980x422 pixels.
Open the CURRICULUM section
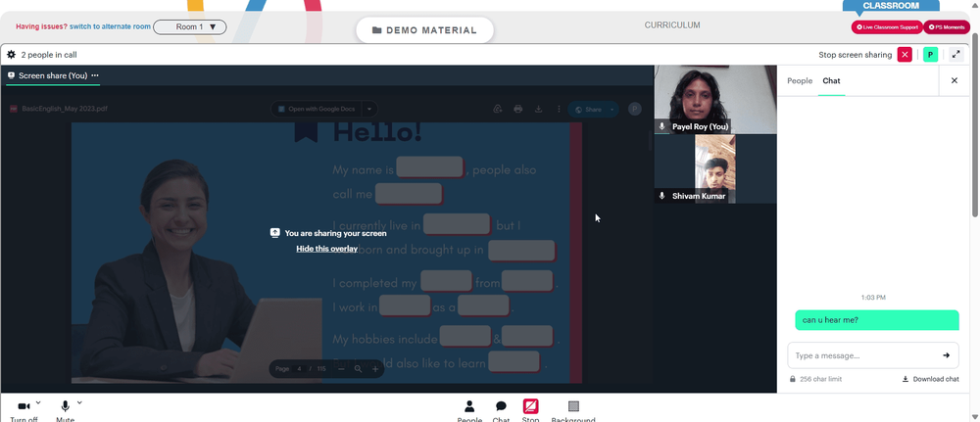[672, 25]
